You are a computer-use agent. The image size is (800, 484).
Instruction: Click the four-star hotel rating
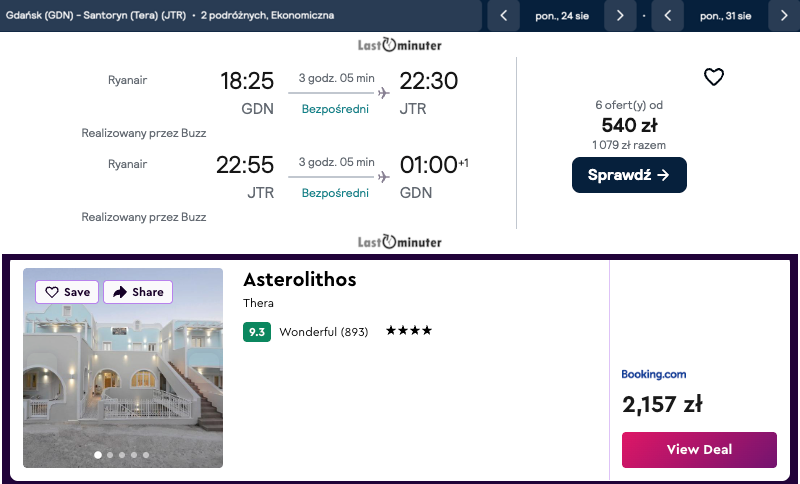pos(408,331)
